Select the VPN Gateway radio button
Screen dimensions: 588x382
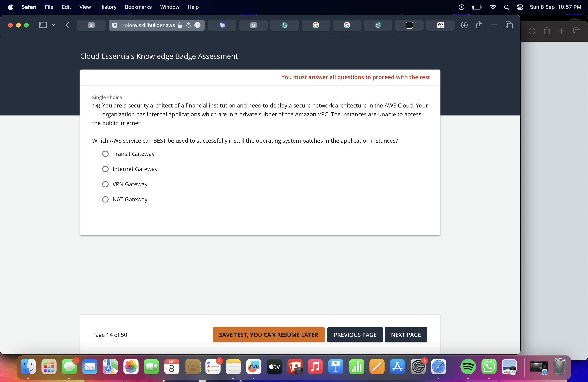pyautogui.click(x=105, y=184)
